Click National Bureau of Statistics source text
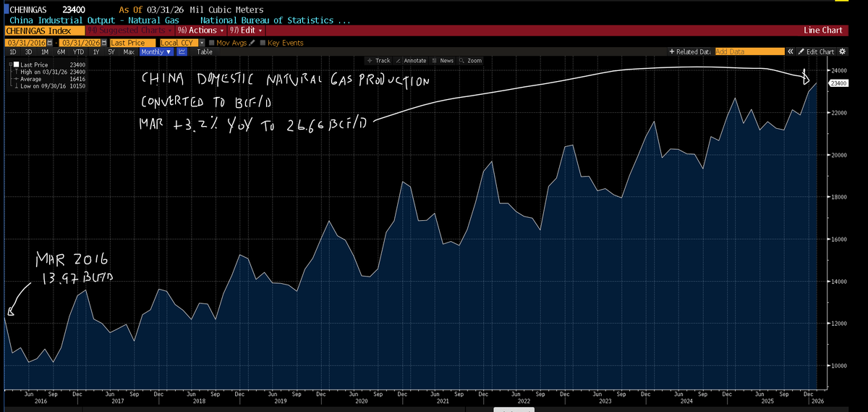The width and height of the screenshot is (868, 412). pos(274,20)
